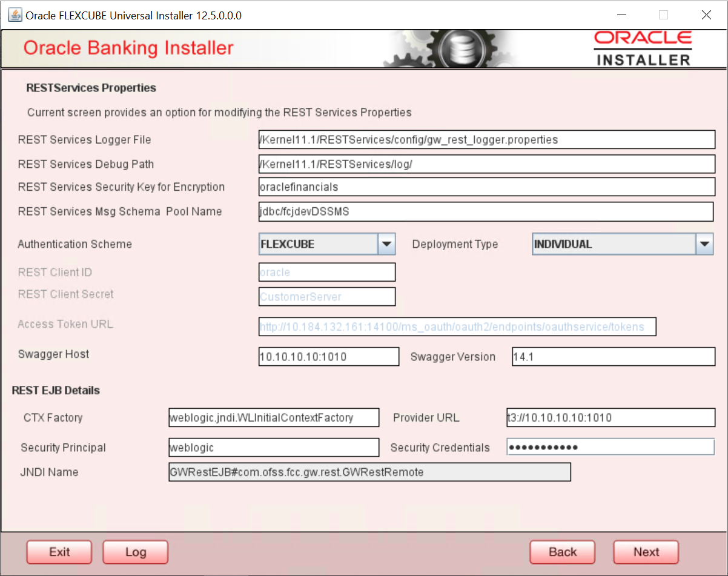Open the Deployment Type dropdown arrow
Image resolution: width=728 pixels, height=576 pixels.
704,245
